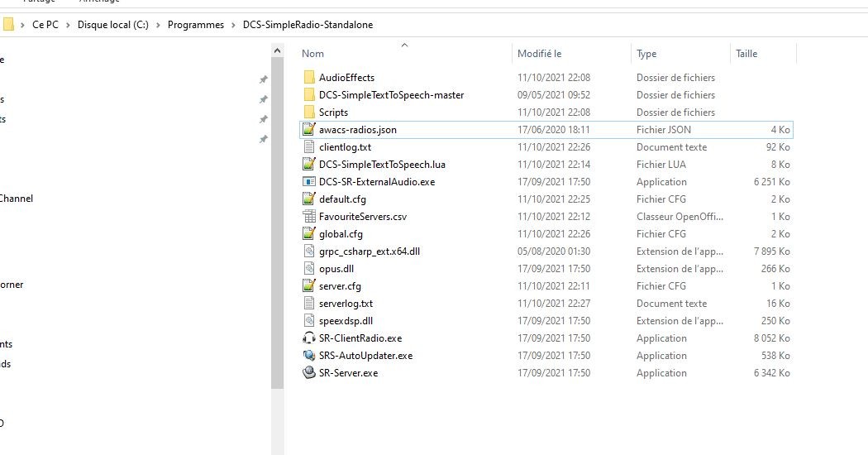868x455 pixels.
Task: Select the serverlog.txt file name
Action: click(346, 304)
